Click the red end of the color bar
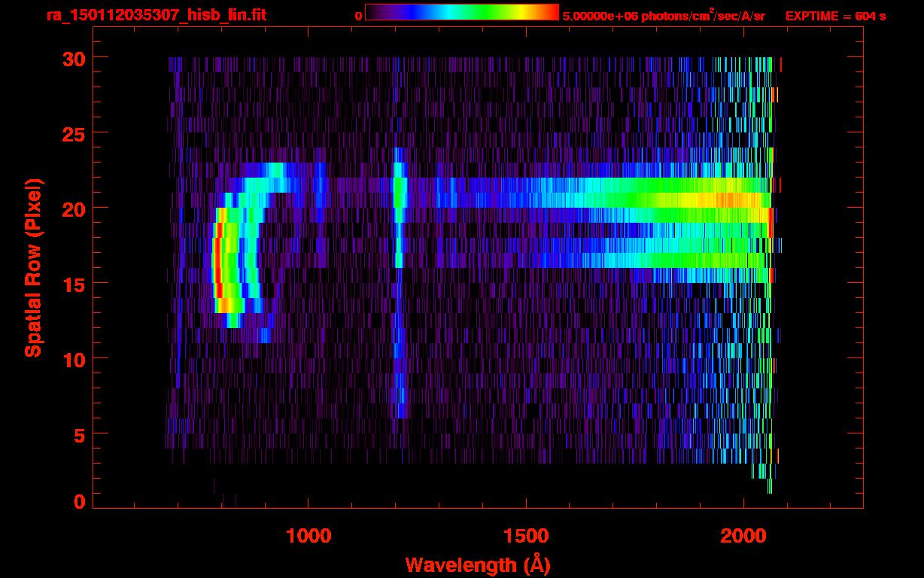The image size is (924, 578). [551, 12]
